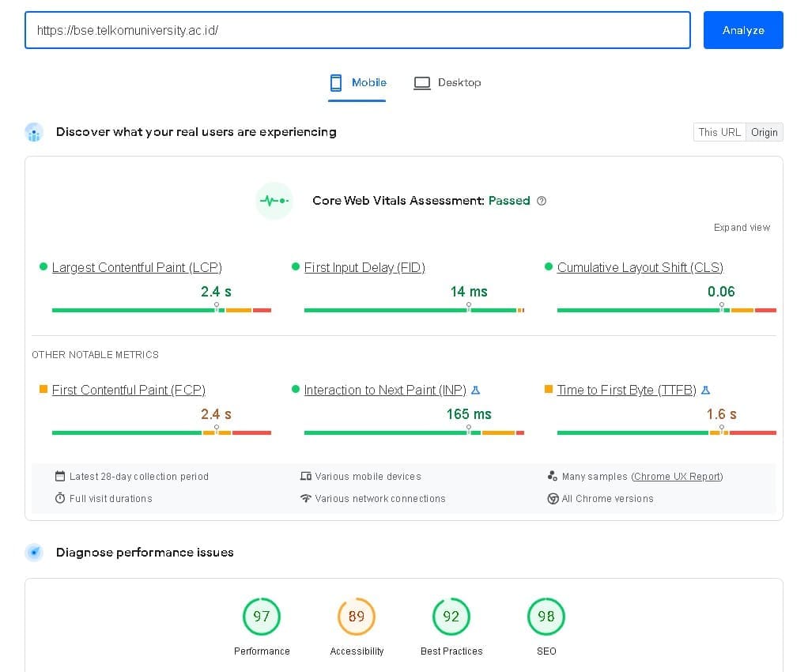
Task: Open the Core Web Vitals help icon
Action: coord(541,201)
